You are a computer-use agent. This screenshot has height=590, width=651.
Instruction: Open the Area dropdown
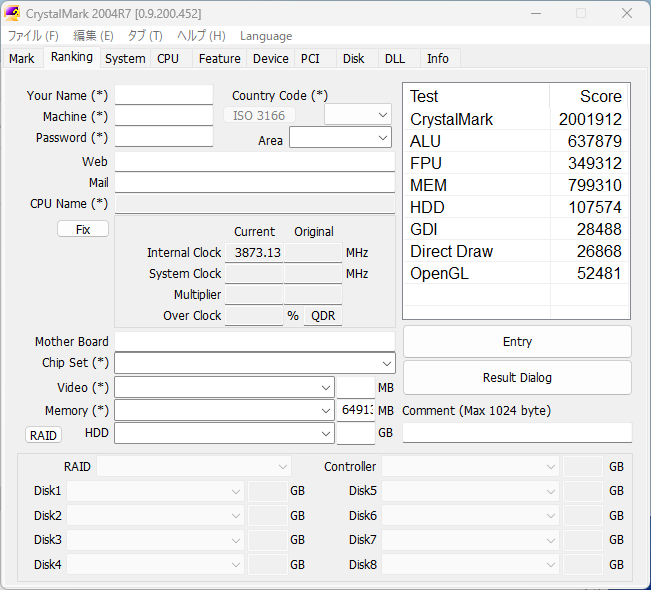click(340, 137)
